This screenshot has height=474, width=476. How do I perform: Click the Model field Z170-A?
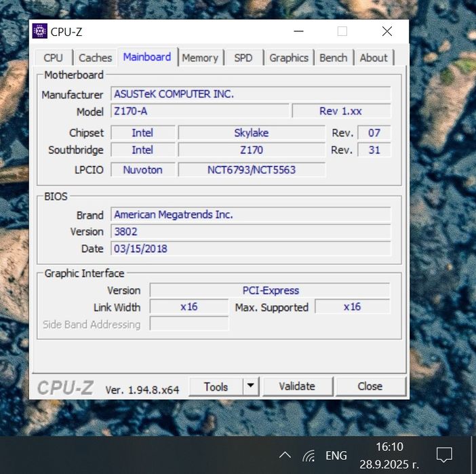click(200, 111)
